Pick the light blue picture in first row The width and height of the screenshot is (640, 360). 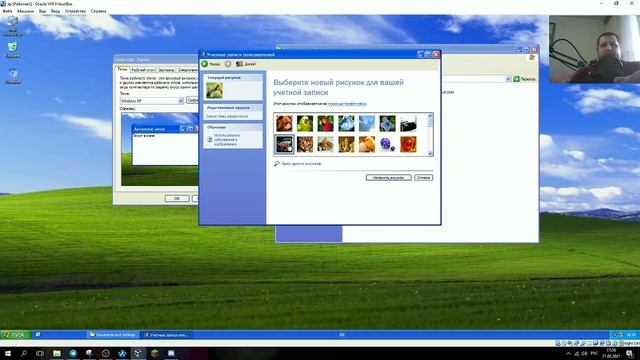367,123
